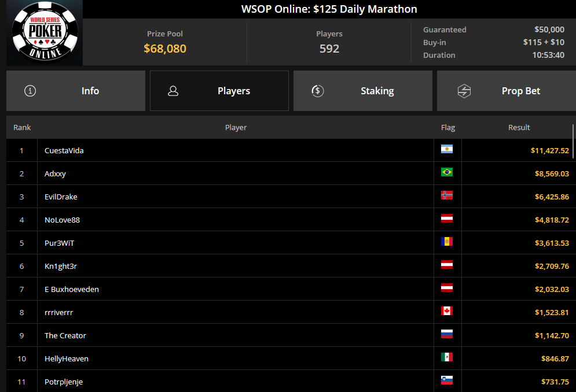Click the Argentina flag for CuestaVida
Screen dimensions: 576x392
(x=447, y=149)
